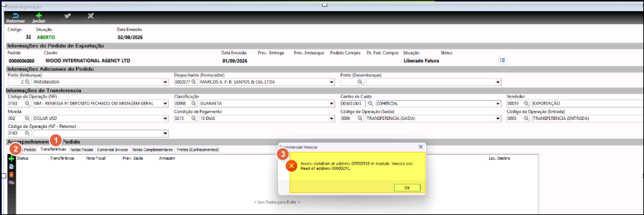Click the Moeda lookup magnifier
The height and width of the screenshot is (215, 644).
(27, 119)
